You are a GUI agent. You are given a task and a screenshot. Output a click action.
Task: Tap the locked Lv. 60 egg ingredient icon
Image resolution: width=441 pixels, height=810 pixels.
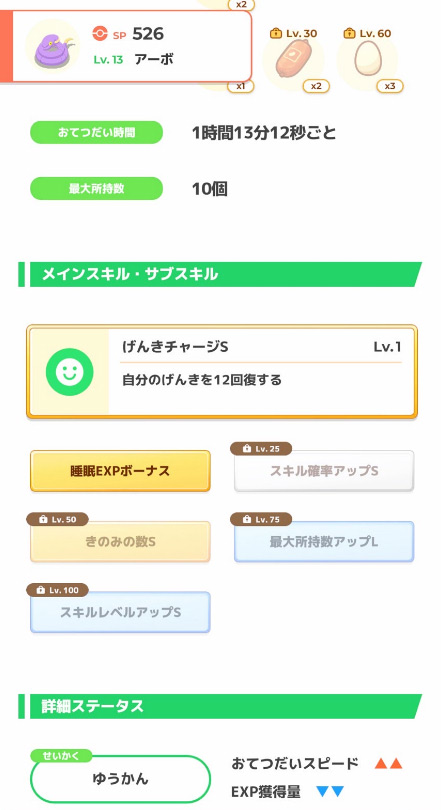tap(367, 59)
